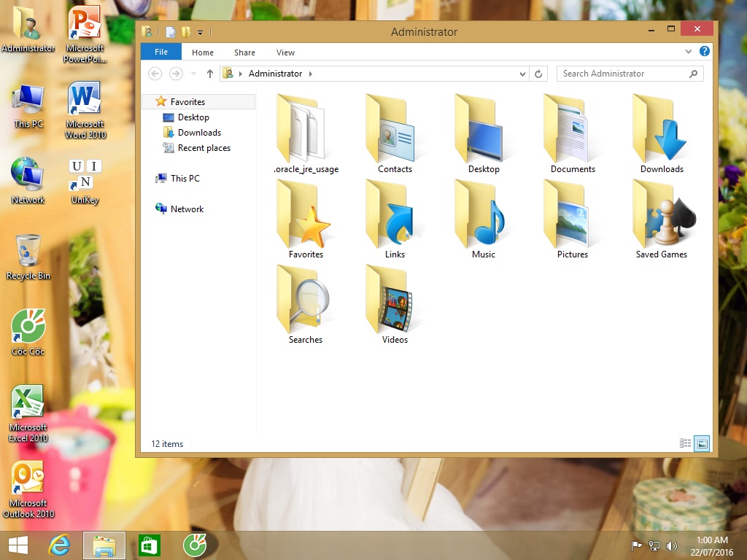Click Administrator in the address bar

click(x=275, y=74)
